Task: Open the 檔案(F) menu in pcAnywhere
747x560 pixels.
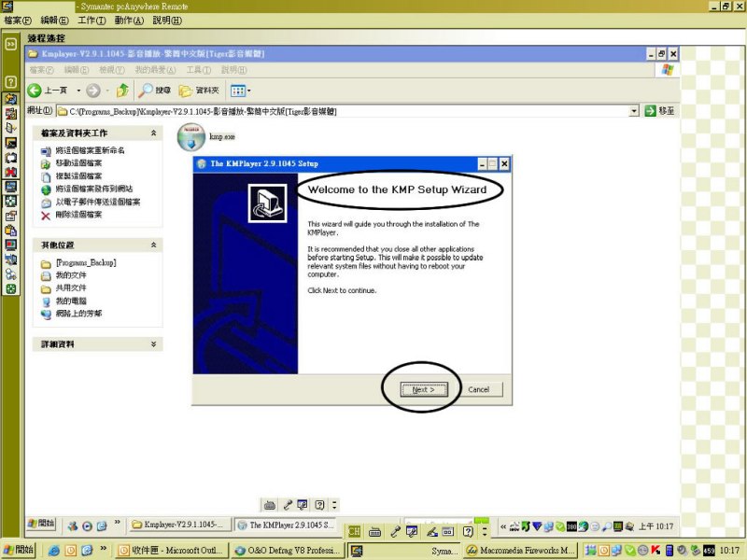Action: coord(18,21)
